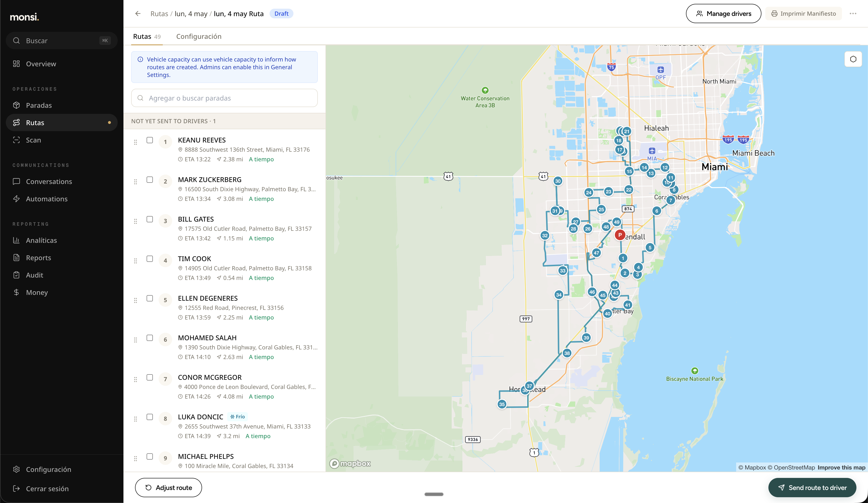Click Cerrar sesión to log out
This screenshot has width=868, height=503.
pyautogui.click(x=62, y=489)
